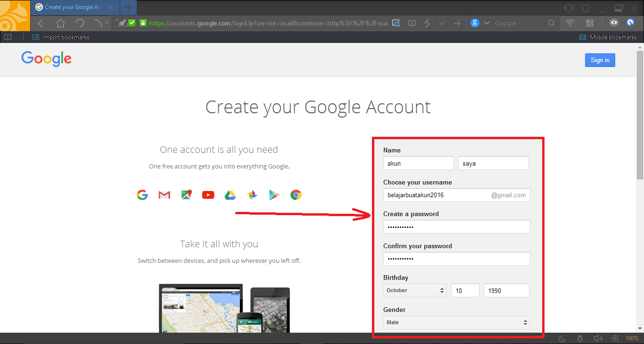
Task: Open the bookmarks book icon
Action: 7,37
